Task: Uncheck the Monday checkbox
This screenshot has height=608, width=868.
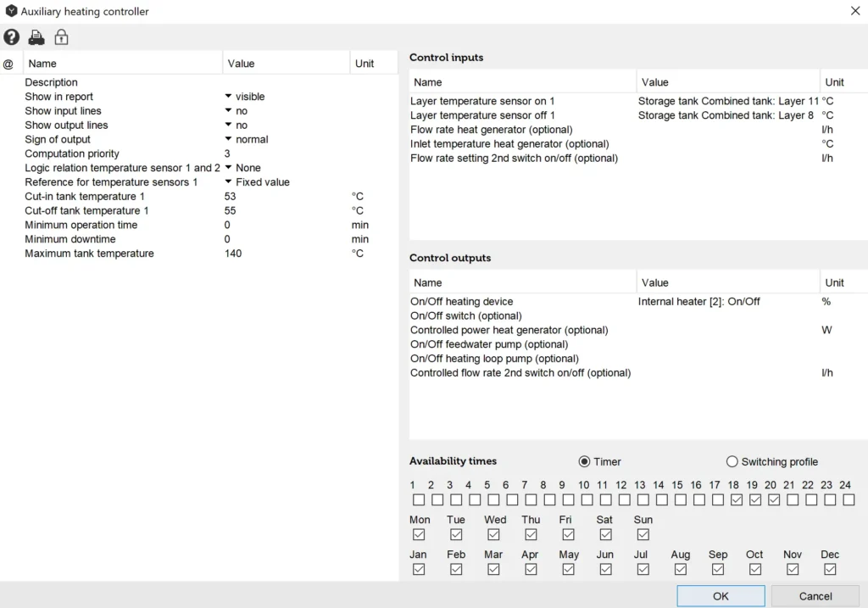Action: click(x=419, y=535)
